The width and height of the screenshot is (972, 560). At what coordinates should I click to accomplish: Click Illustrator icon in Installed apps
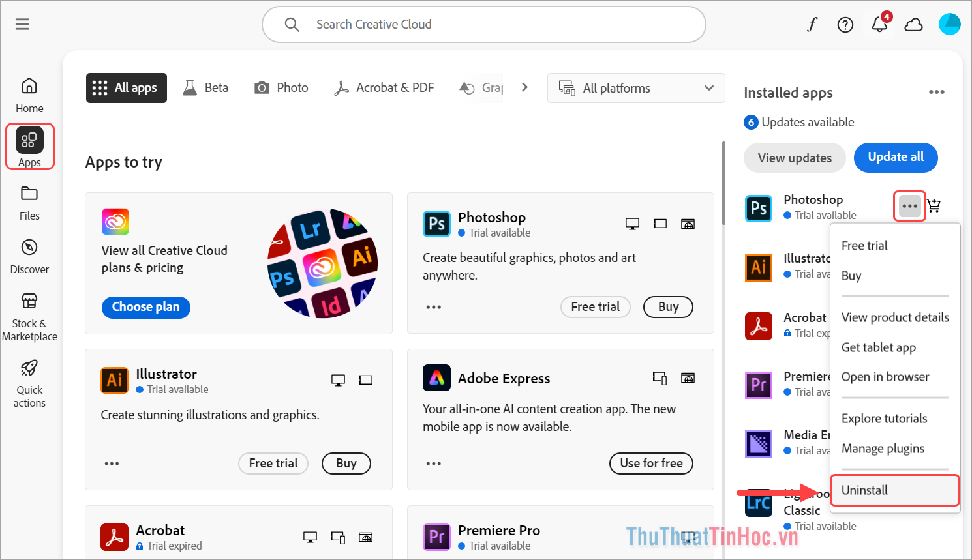coord(759,267)
